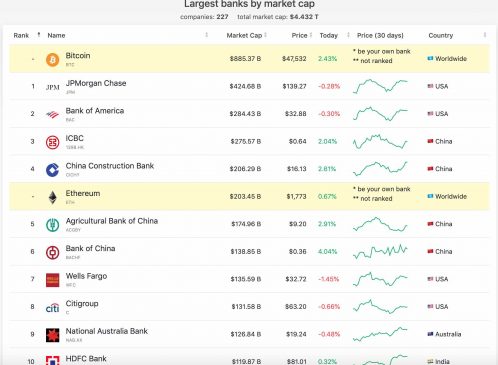This screenshot has width=498, height=365.
Task: Click the Bitcoin logo icon
Action: (52, 60)
